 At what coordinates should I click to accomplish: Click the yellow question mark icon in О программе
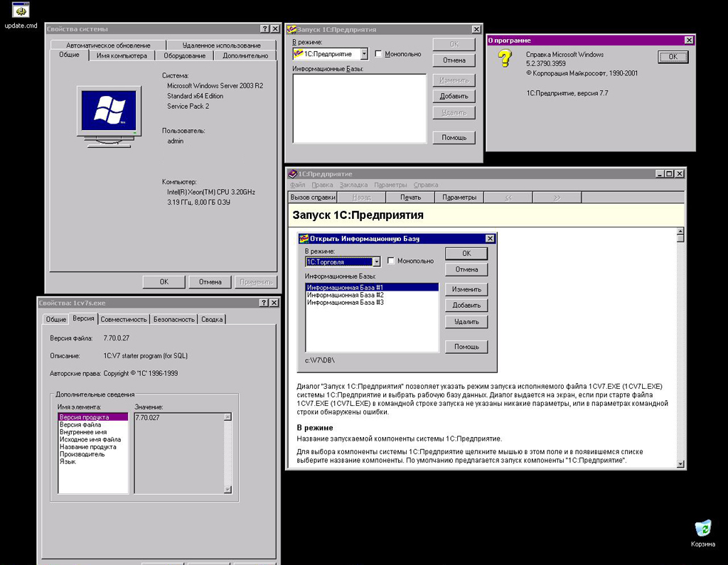pyautogui.click(x=505, y=58)
